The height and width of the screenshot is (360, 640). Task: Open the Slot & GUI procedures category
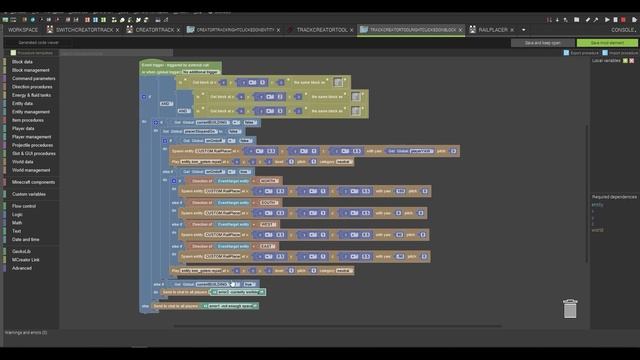pyautogui.click(x=33, y=153)
